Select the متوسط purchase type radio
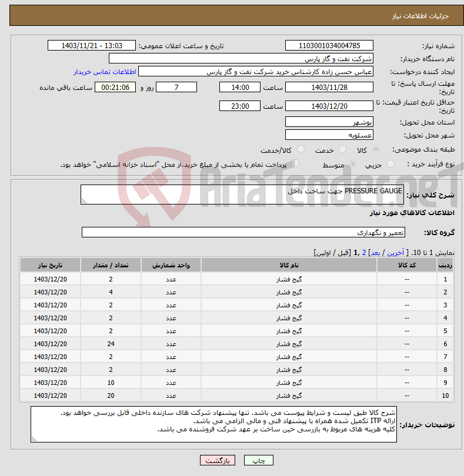Image resolution: width=464 pixels, height=476 pixels. coord(353,164)
